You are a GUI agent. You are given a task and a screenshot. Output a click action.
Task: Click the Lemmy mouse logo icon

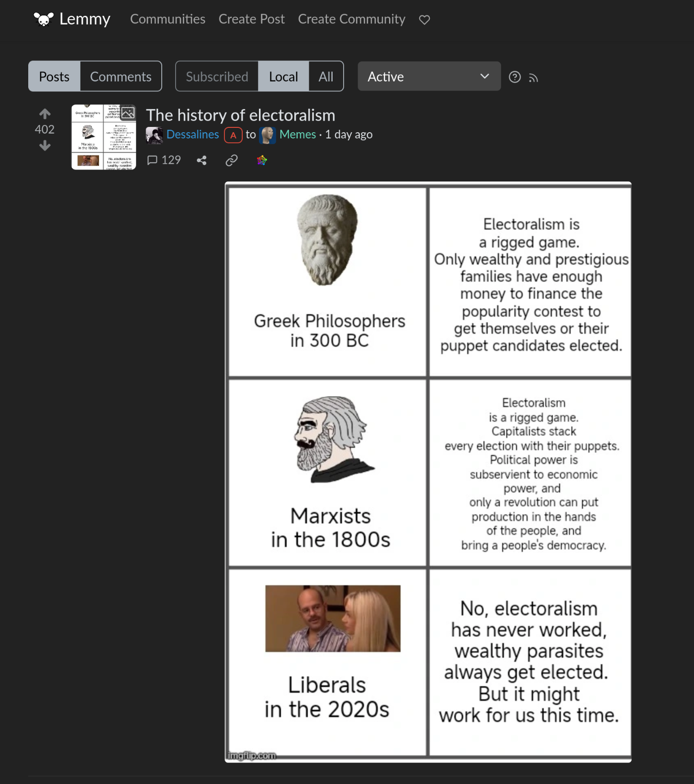click(x=44, y=19)
